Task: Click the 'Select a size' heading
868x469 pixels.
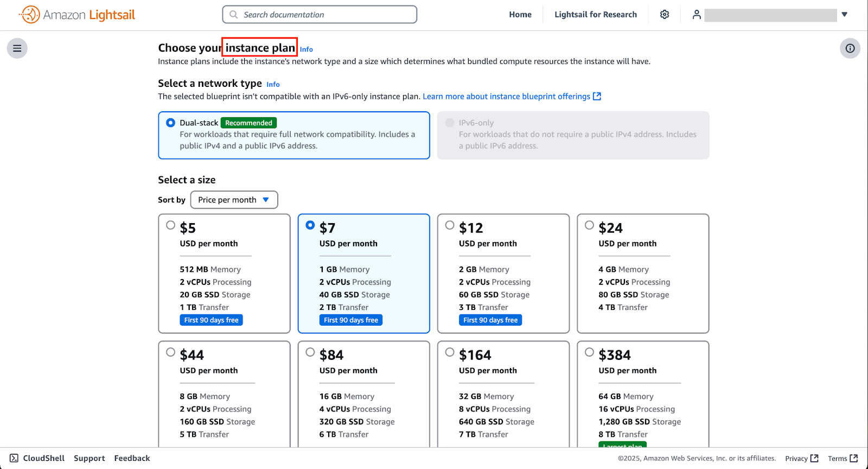Action: [187, 180]
